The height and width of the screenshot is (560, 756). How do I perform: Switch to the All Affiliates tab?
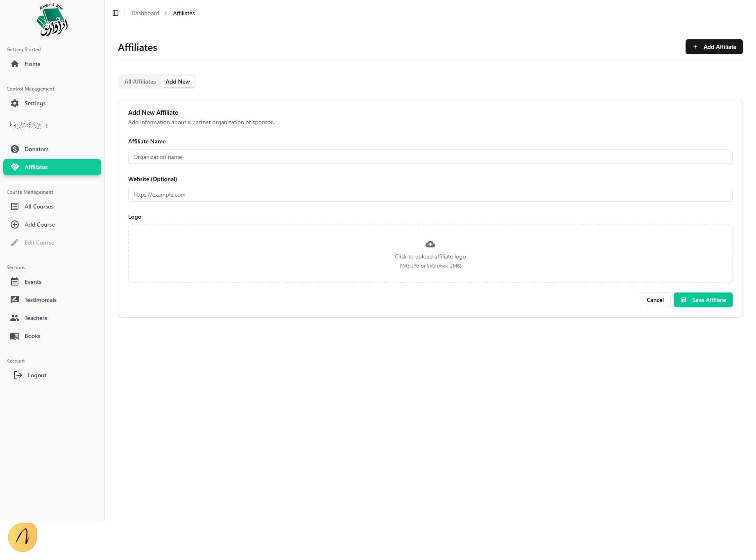140,82
